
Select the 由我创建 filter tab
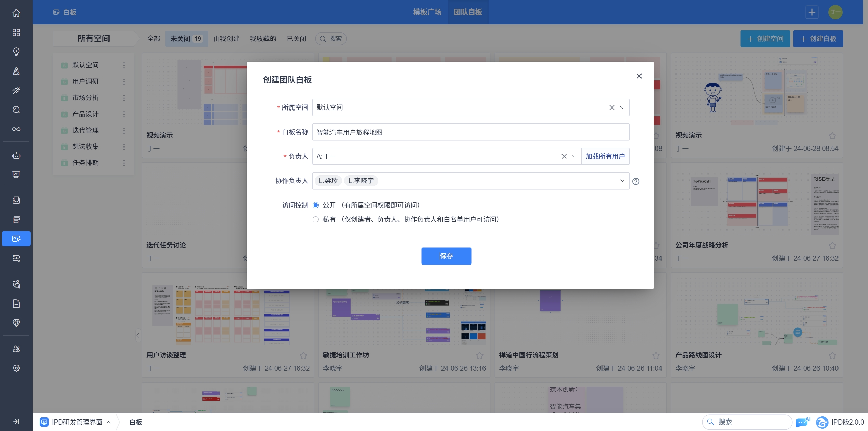(226, 39)
